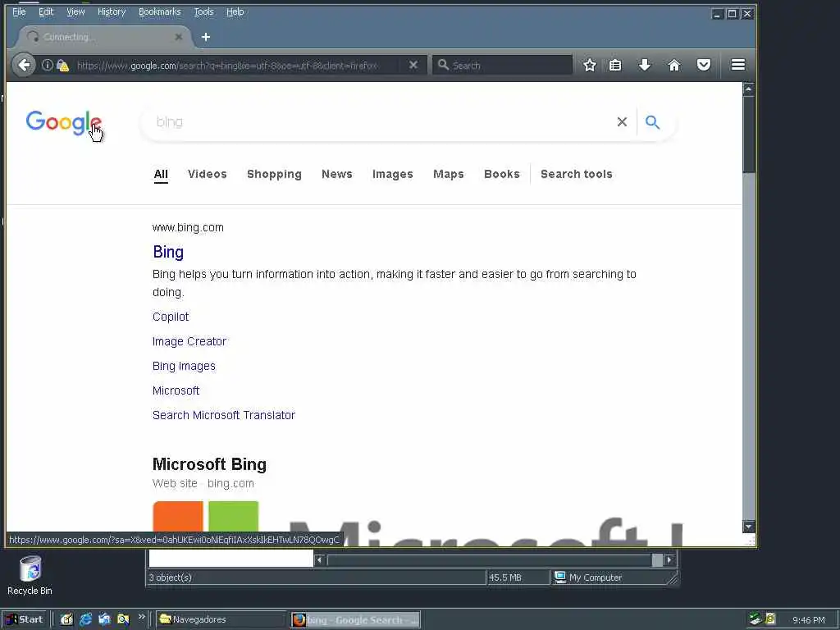Follow the Bing Images sitelink

(184, 366)
